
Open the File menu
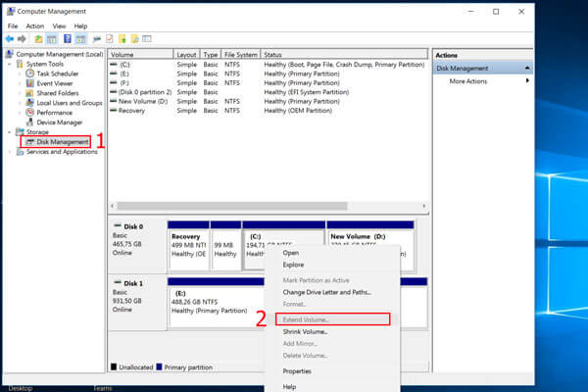click(13, 25)
